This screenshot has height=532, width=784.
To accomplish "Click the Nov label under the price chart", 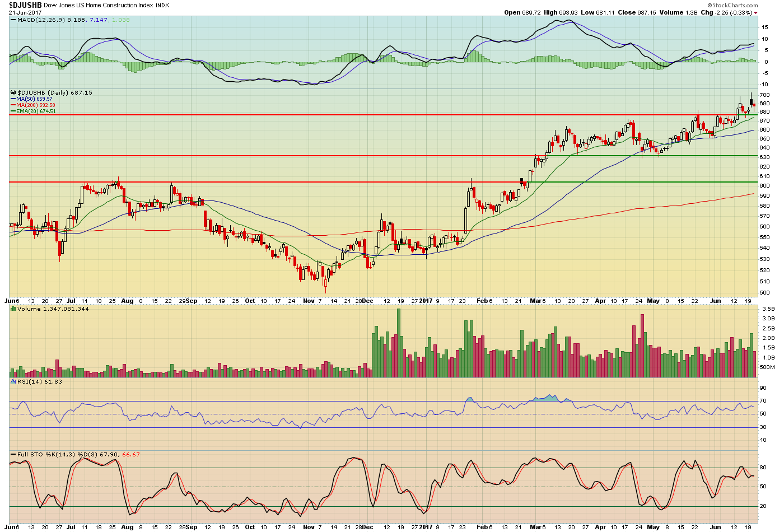I will coord(309,301).
